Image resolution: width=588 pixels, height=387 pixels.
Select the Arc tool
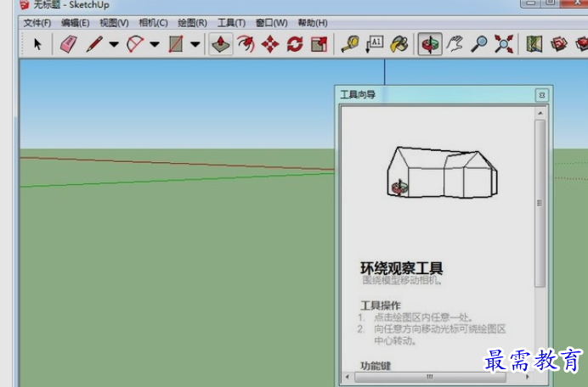pyautogui.click(x=135, y=44)
